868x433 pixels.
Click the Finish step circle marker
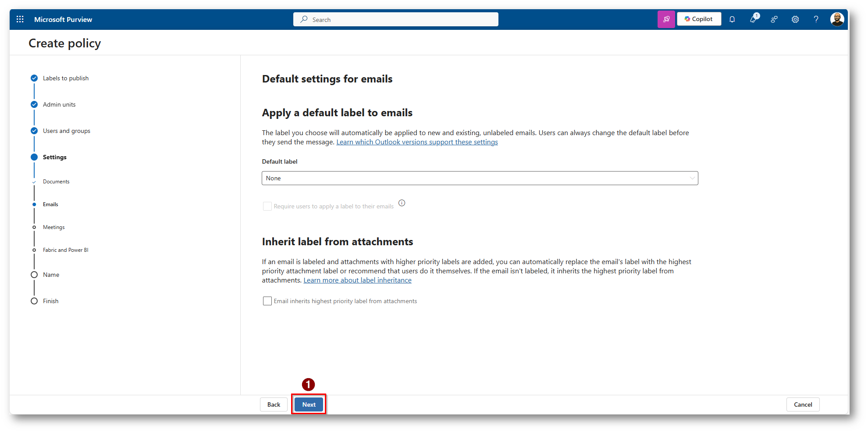click(34, 301)
